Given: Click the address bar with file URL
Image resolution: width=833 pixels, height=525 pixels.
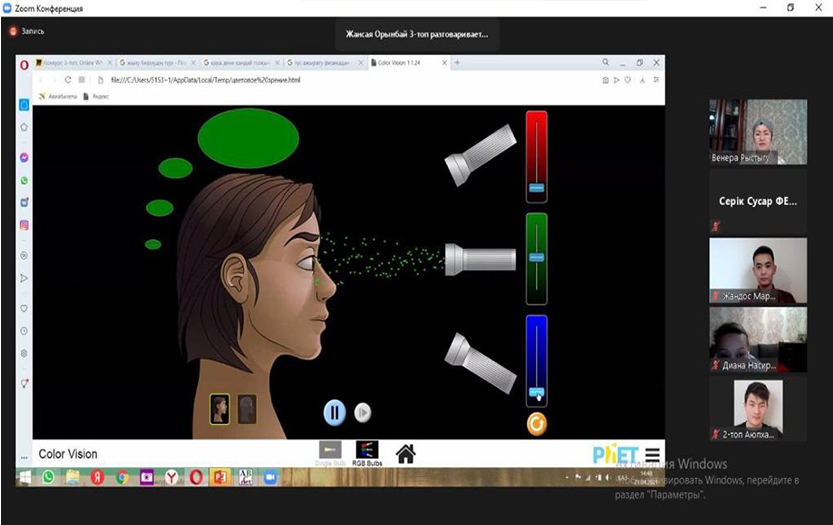Looking at the screenshot, I should pos(206,80).
